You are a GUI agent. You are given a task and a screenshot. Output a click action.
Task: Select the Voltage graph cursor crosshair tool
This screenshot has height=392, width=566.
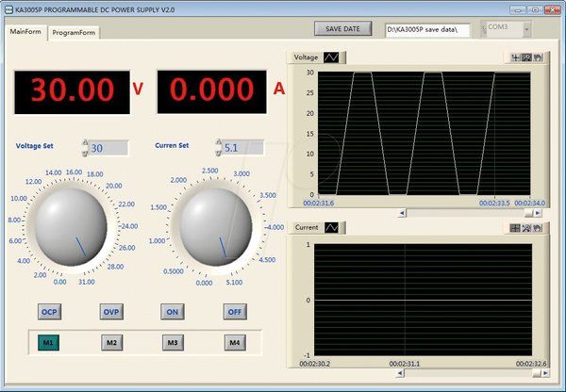(x=515, y=57)
